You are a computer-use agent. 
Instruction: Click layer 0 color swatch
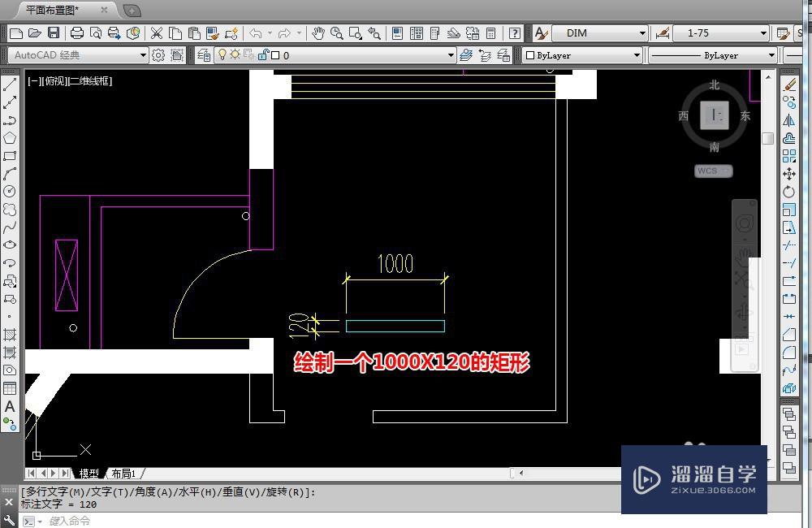click(x=276, y=55)
